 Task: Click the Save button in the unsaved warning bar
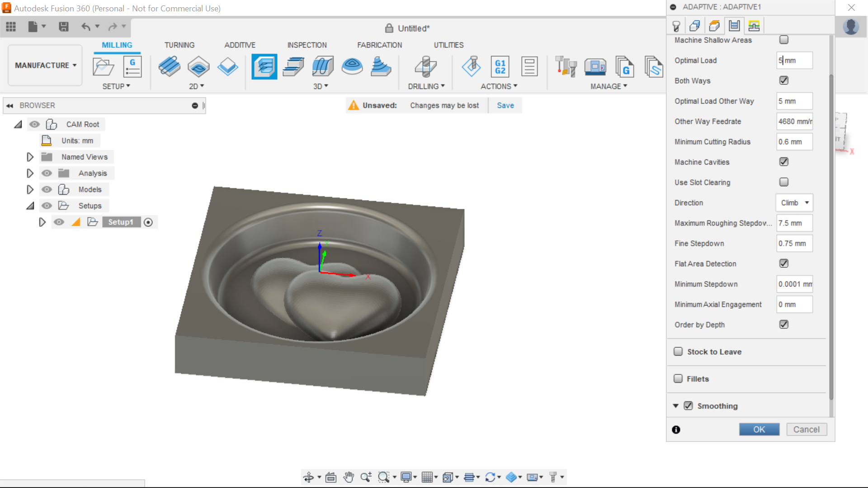pos(505,105)
